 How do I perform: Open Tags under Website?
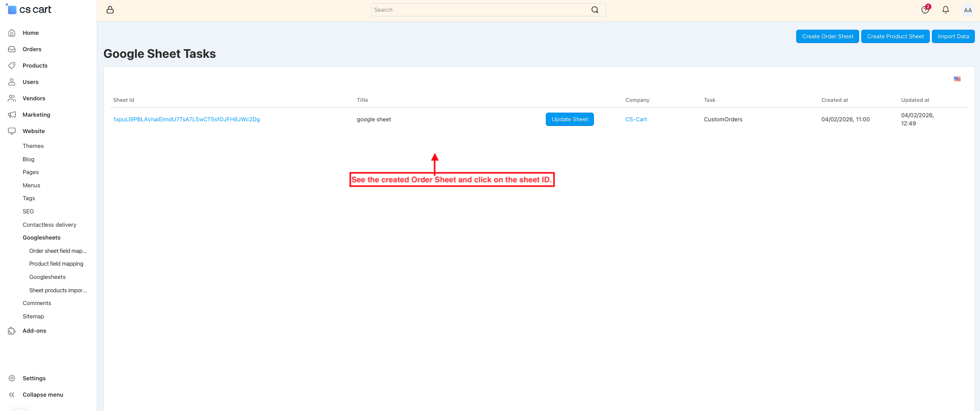coord(29,198)
